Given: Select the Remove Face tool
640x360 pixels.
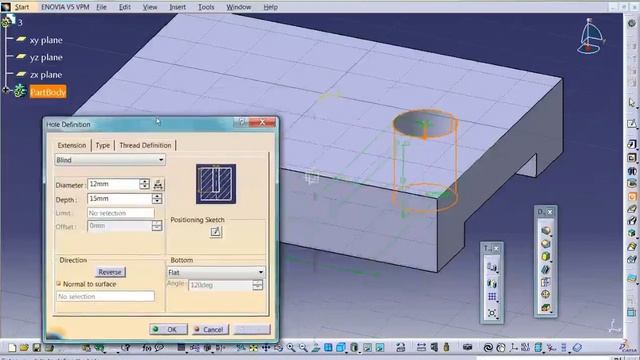Looking at the screenshot, I should pos(546,307).
